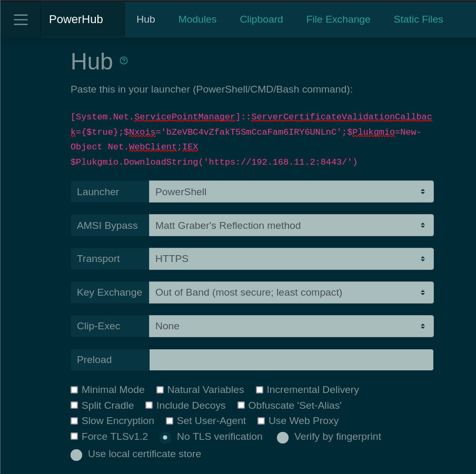Open the hamburger sidebar menu
This screenshot has height=474, width=476.
21,19
